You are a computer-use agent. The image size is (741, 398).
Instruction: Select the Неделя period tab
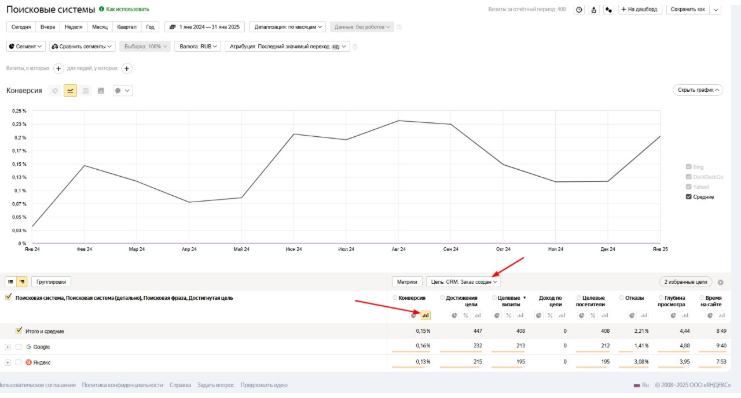pyautogui.click(x=73, y=27)
